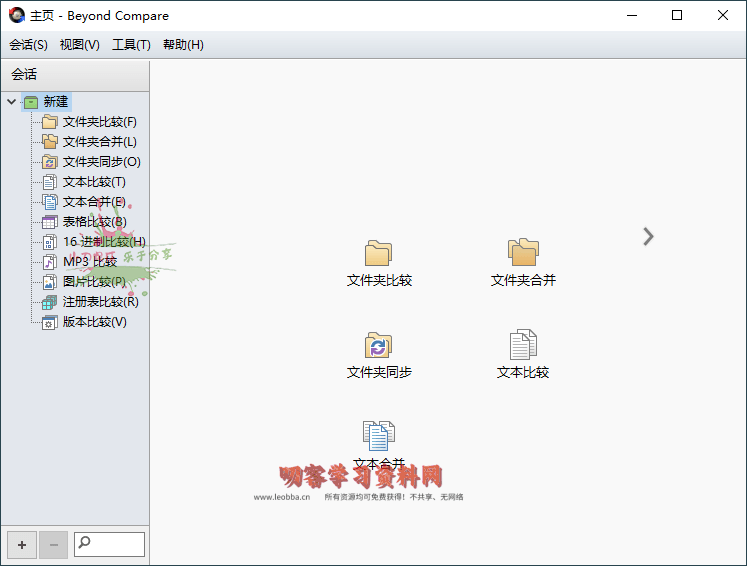747x566 pixels.
Task: Open the 视图(V) menu
Action: 80,45
